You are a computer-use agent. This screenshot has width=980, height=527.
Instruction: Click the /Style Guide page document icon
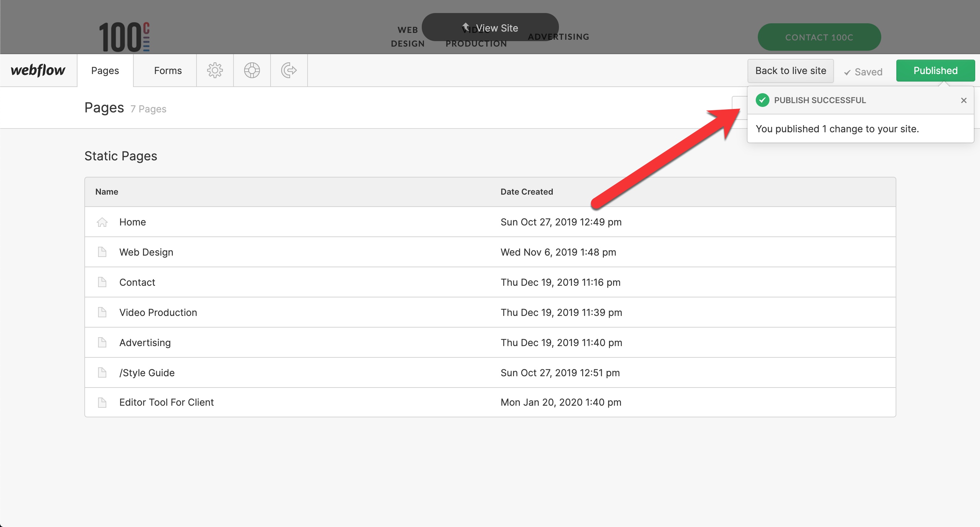(x=102, y=372)
